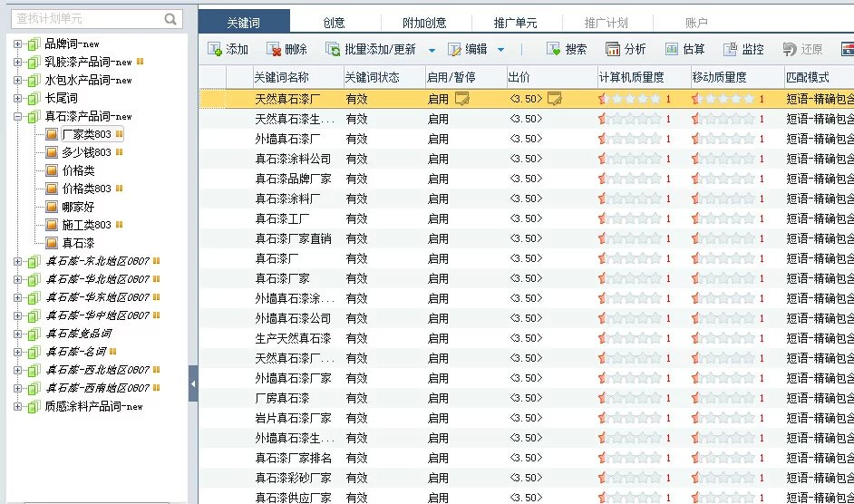Expand the 品牌词-new plan node
Screen dimensions: 854x504
coord(17,44)
